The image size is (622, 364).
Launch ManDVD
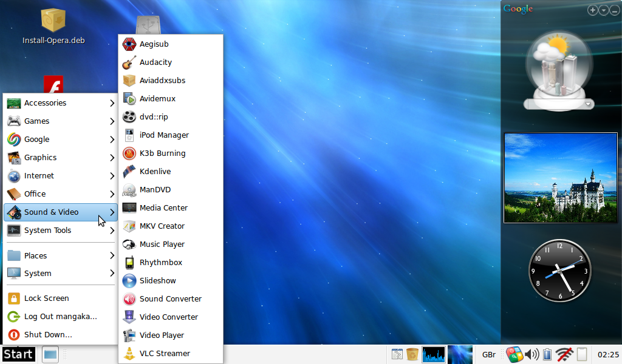(x=171, y=190)
